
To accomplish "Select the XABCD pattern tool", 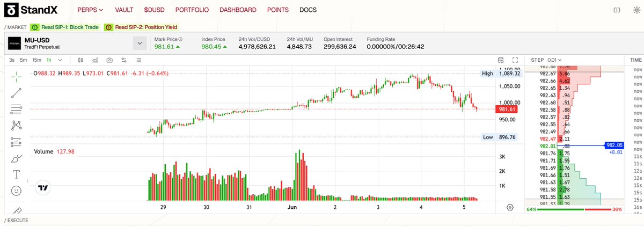I will pyautogui.click(x=17, y=125).
